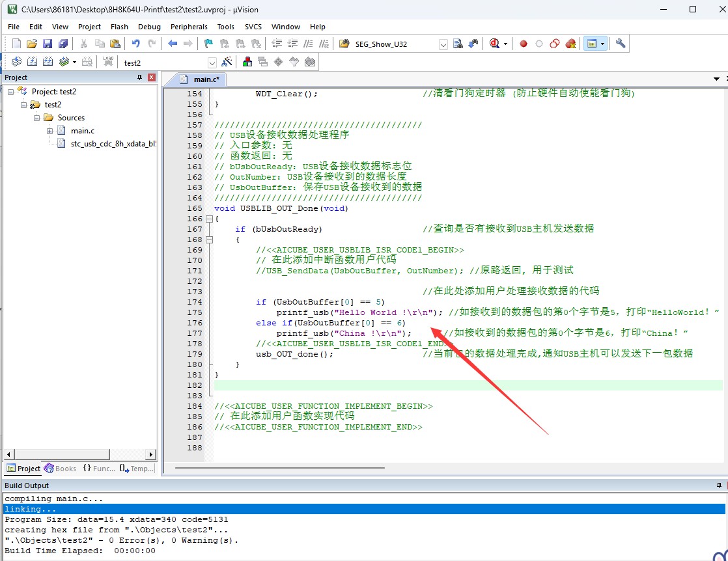The width and height of the screenshot is (728, 561).
Task: Click the Comment Selection icon
Action: pos(308,44)
